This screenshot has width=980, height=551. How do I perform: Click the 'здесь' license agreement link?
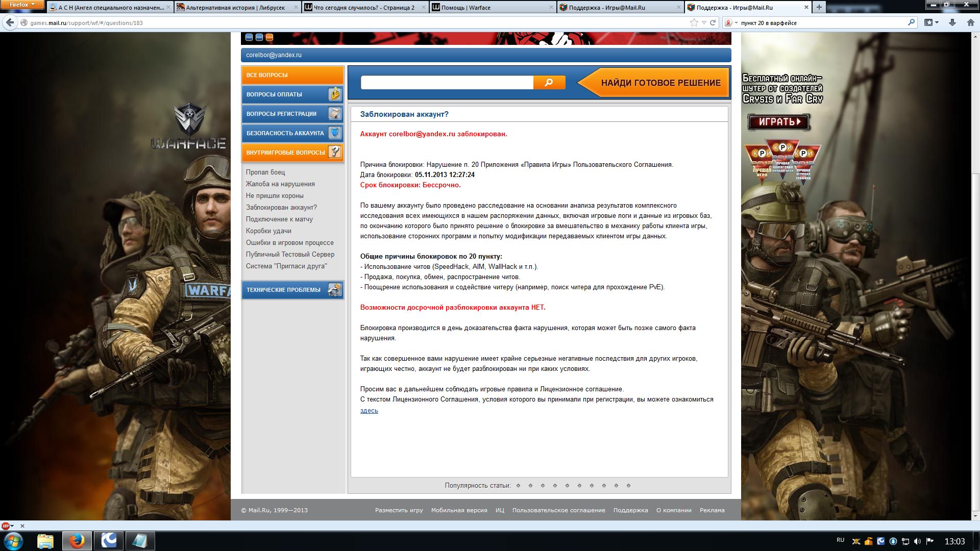pos(369,411)
